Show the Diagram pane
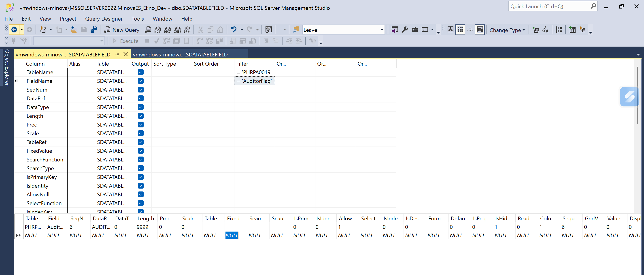The width and height of the screenshot is (644, 275). 450,30
